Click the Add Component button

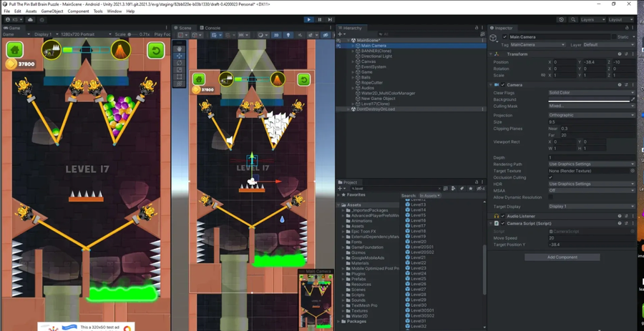pyautogui.click(x=562, y=257)
